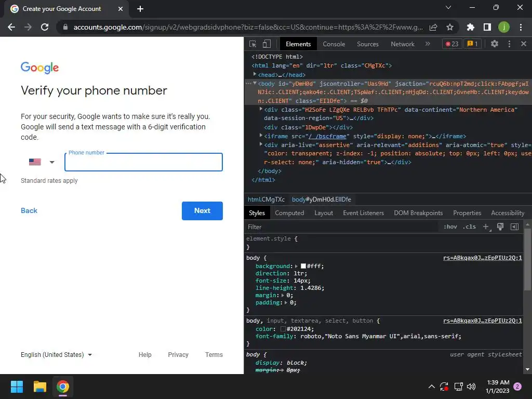The height and width of the screenshot is (399, 532).
Task: Toggle the .cls class editor
Action: (x=469, y=227)
